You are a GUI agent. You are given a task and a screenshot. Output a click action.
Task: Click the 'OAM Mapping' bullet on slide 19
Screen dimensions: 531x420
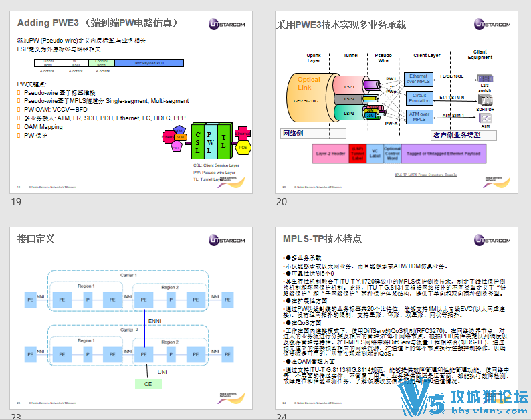coord(43,127)
